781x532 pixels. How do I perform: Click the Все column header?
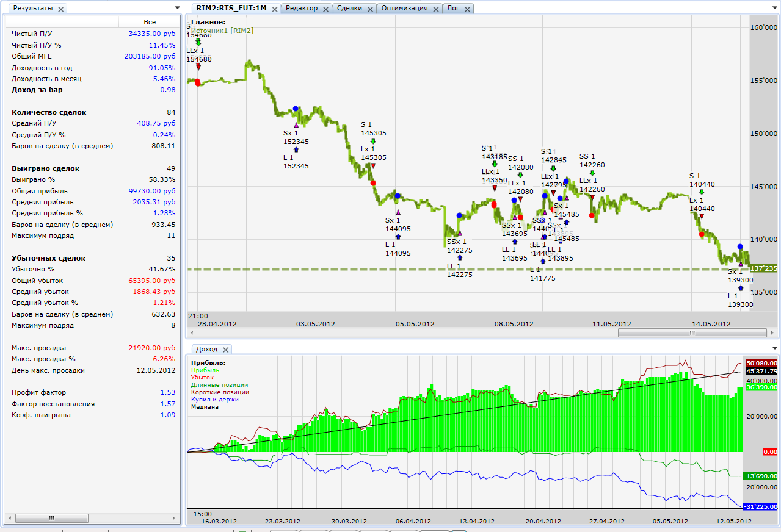pyautogui.click(x=150, y=22)
